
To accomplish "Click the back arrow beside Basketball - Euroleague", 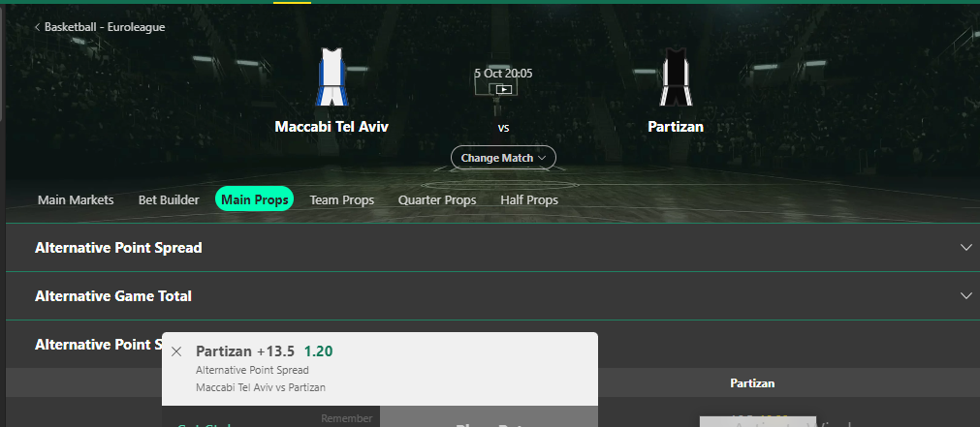I will point(38,27).
